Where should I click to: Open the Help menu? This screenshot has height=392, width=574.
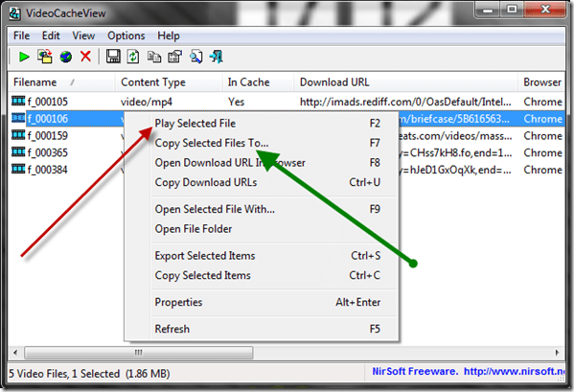[x=169, y=35]
